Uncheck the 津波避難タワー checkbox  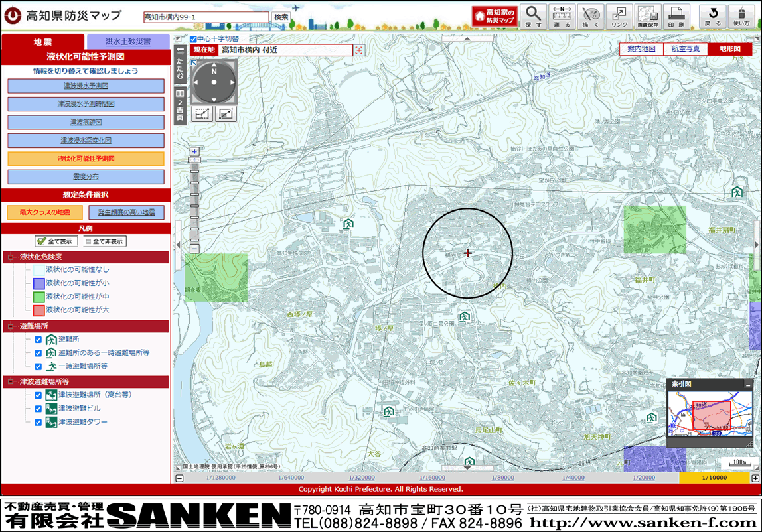tap(38, 422)
